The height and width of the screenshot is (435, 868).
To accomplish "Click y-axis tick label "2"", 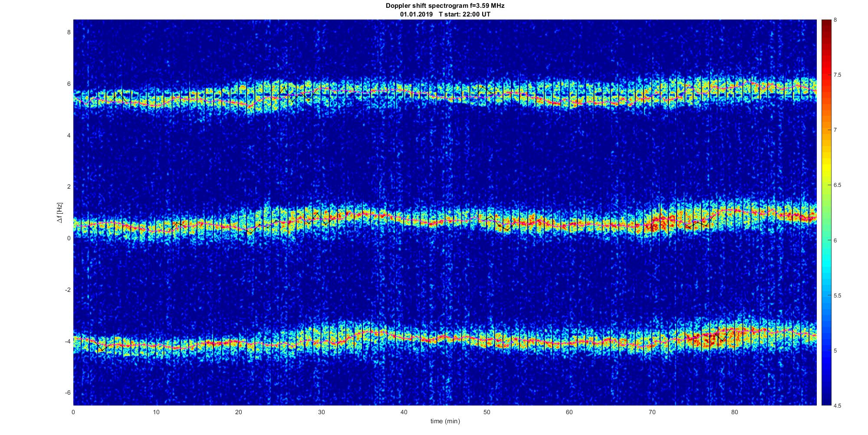I will pyautogui.click(x=69, y=187).
